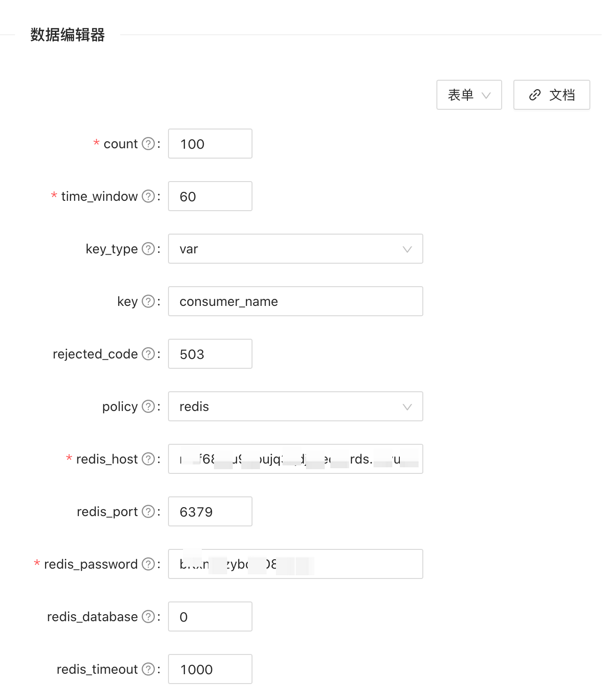
Task: Click the help icon for redis_database
Action: pos(149,616)
